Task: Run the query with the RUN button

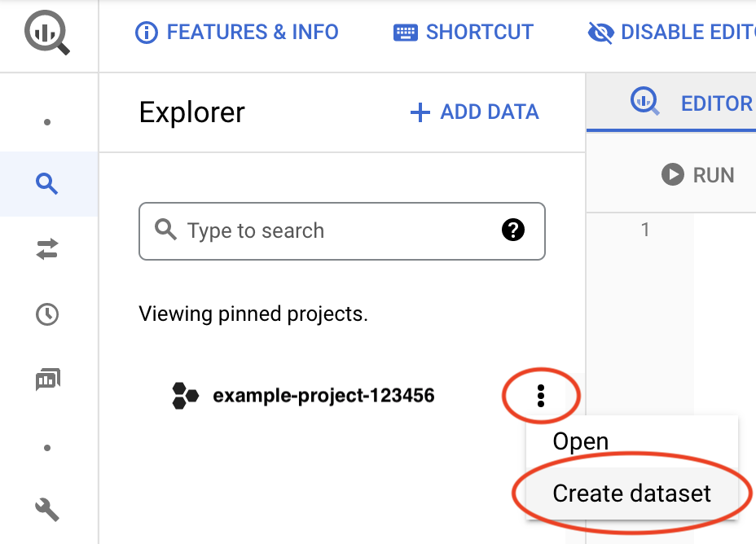Action: pos(698,174)
